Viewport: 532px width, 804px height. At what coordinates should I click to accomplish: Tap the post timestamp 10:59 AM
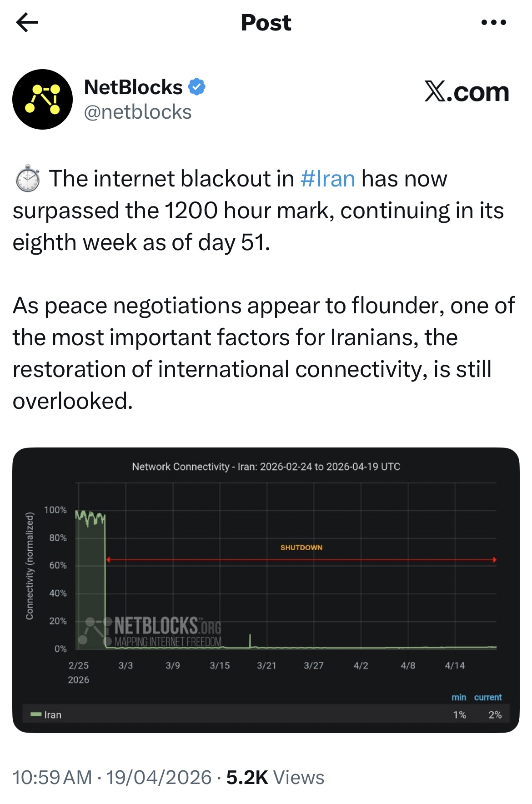(52, 777)
